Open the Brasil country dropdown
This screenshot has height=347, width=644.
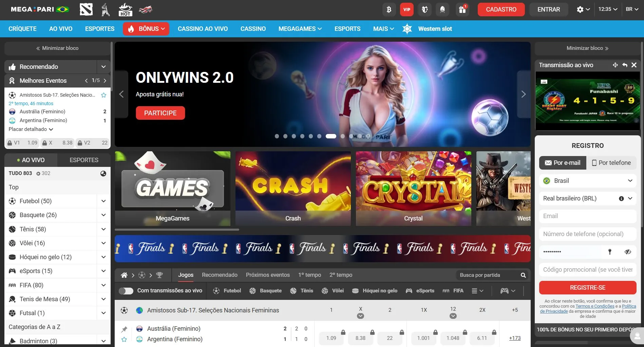tap(588, 181)
